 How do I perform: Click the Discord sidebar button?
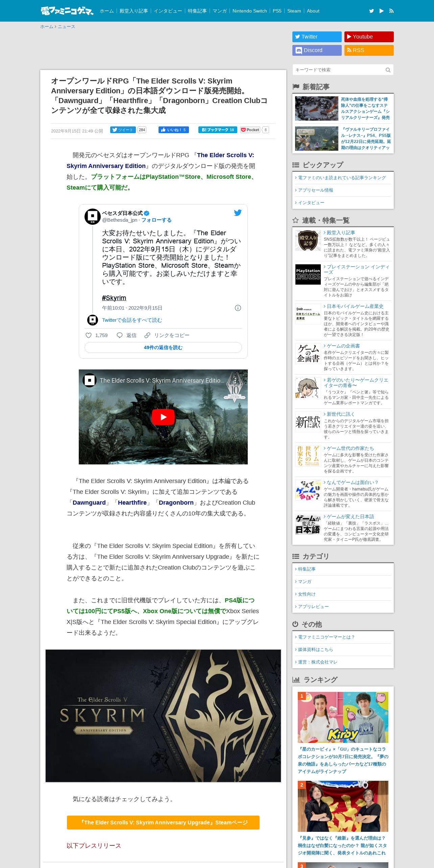click(317, 50)
